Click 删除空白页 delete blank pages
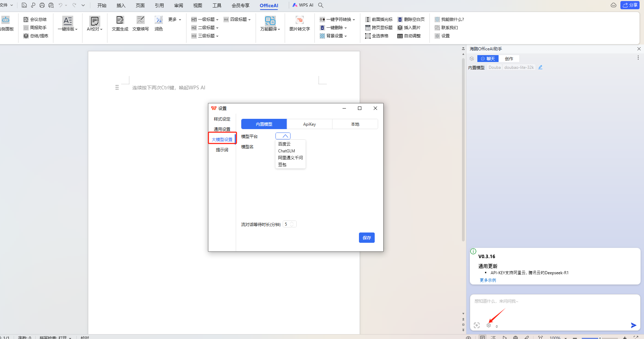The image size is (644, 339). tap(411, 20)
